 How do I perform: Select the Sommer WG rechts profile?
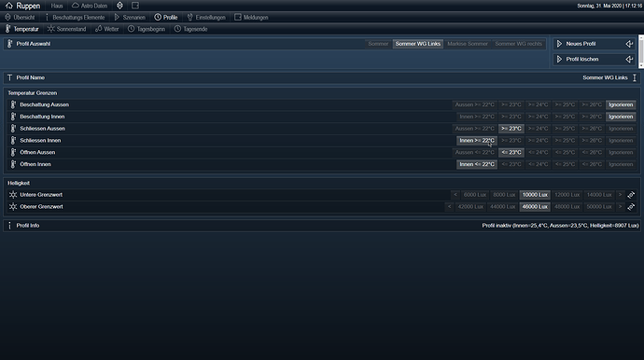click(518, 44)
